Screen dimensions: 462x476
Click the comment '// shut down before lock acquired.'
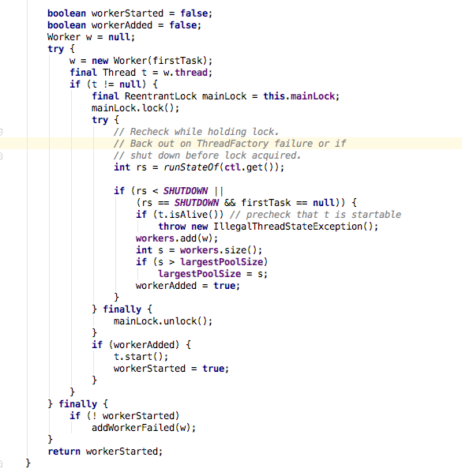coord(207,156)
